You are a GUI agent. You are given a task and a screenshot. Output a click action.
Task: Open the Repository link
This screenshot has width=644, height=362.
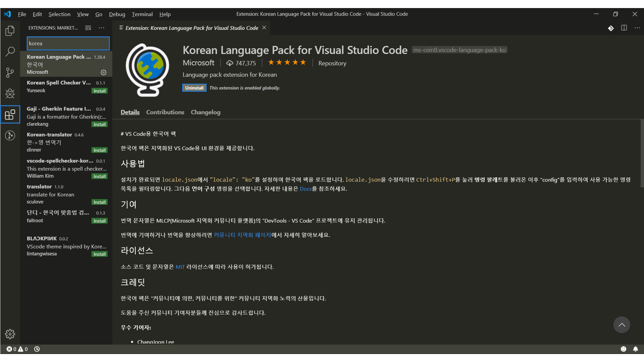332,63
